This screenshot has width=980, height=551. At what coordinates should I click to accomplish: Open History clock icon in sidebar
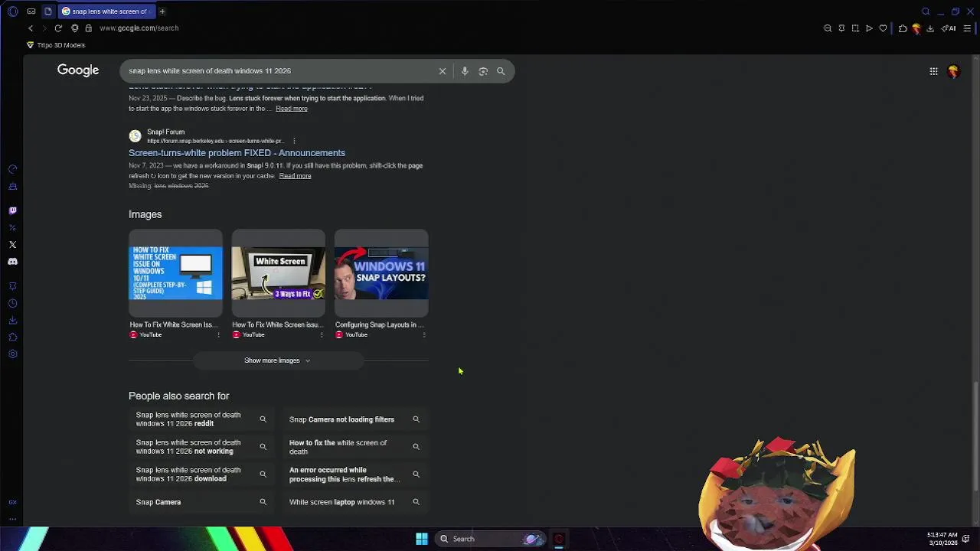click(x=12, y=304)
